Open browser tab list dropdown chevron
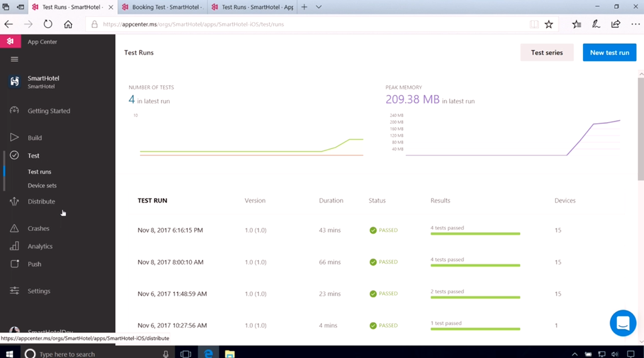644x358 pixels. [x=319, y=7]
